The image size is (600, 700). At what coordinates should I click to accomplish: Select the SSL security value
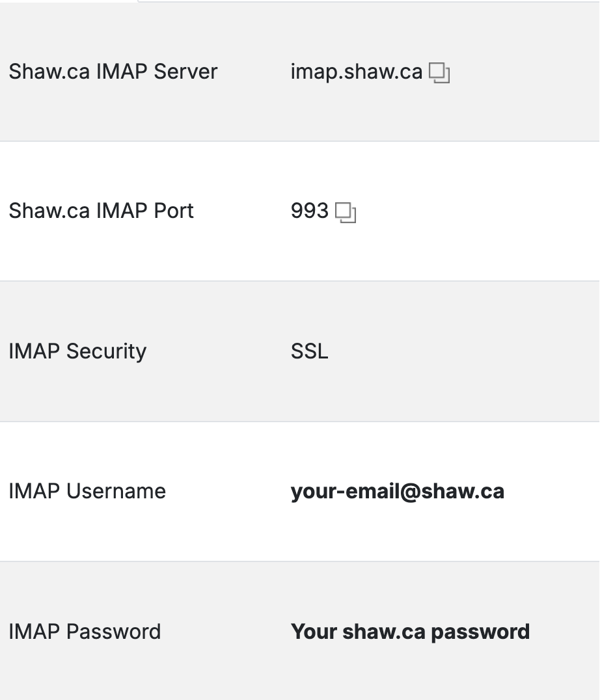click(309, 351)
